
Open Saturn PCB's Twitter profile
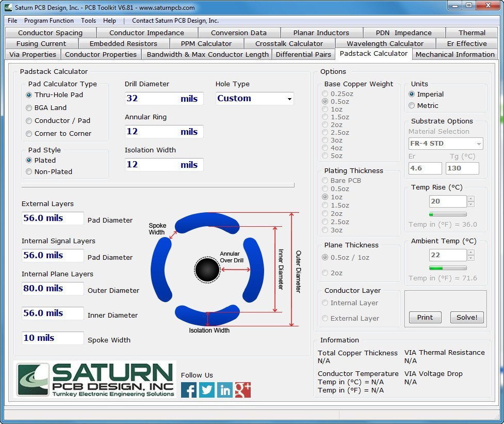pyautogui.click(x=206, y=390)
